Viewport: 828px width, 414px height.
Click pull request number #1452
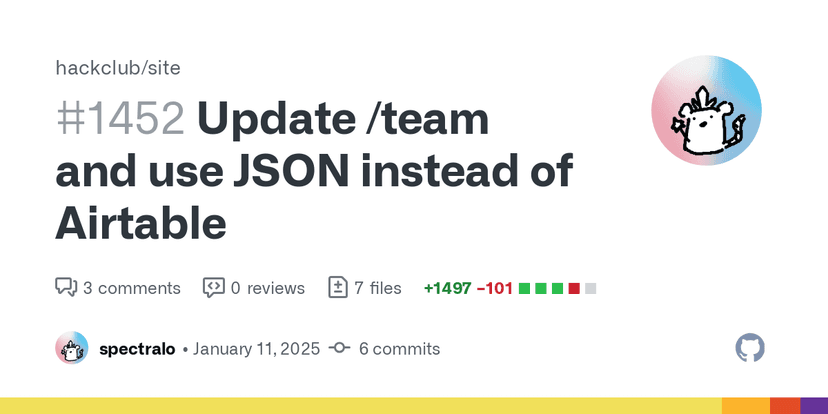[120, 120]
